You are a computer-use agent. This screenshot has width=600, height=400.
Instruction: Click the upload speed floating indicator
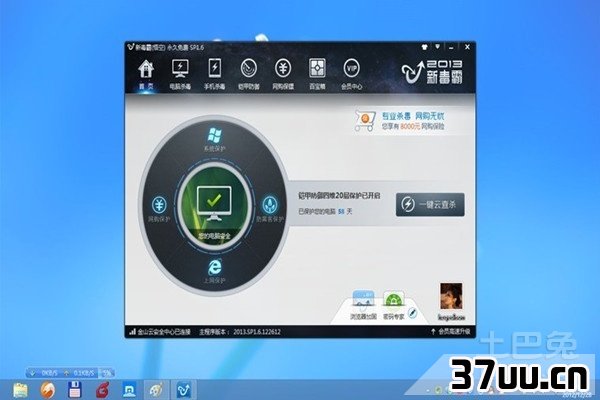[x=79, y=372]
